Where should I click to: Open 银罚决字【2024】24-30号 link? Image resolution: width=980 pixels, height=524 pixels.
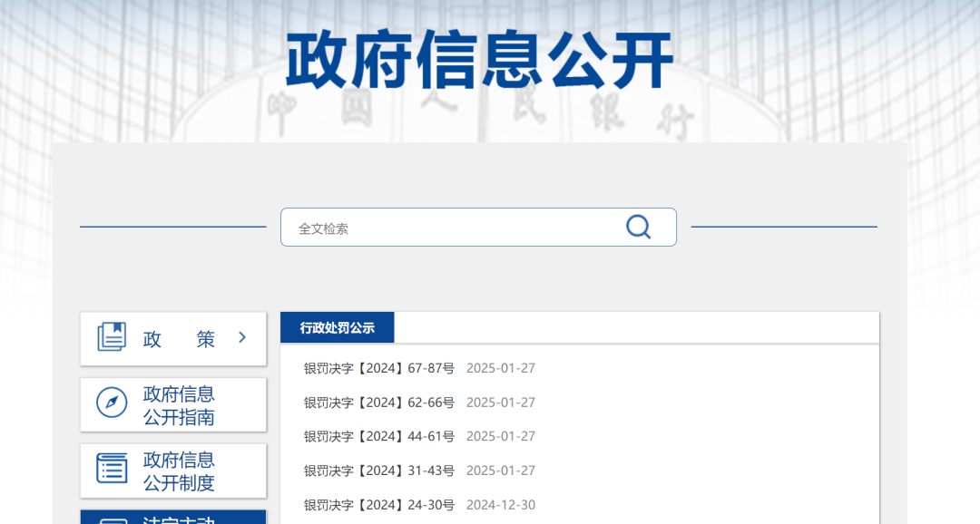coord(379,505)
